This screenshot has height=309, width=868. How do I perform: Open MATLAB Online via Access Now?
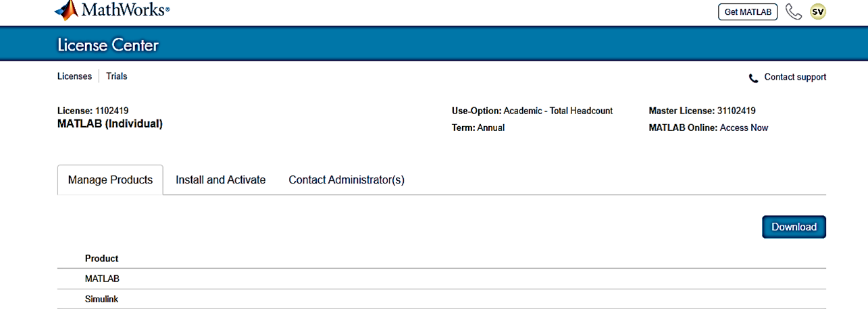744,128
